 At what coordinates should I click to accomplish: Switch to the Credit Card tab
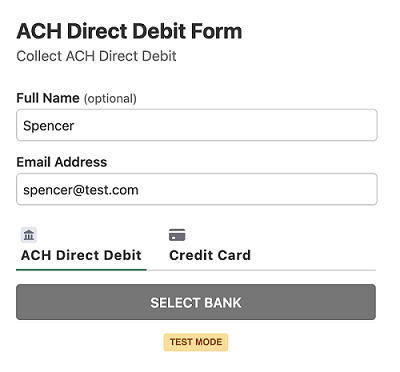(x=210, y=247)
